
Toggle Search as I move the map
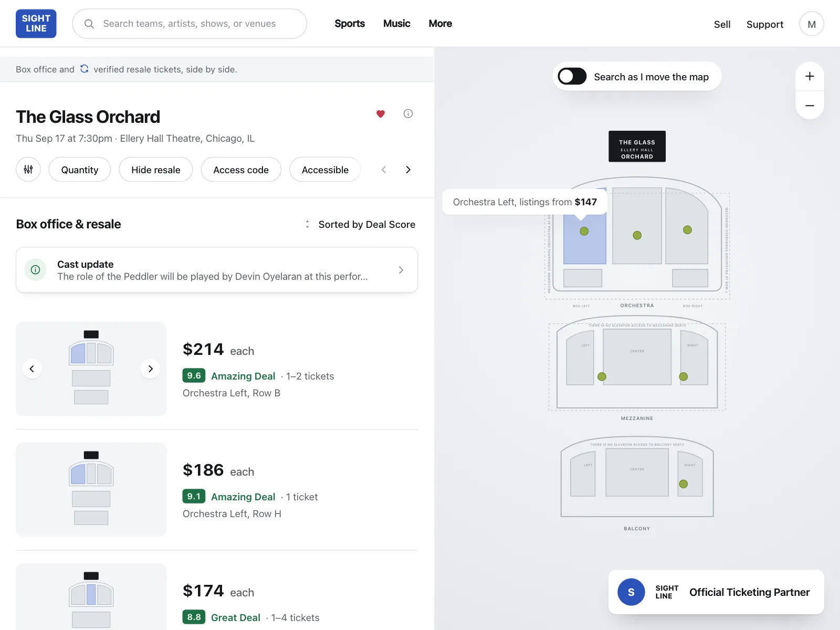tap(572, 77)
